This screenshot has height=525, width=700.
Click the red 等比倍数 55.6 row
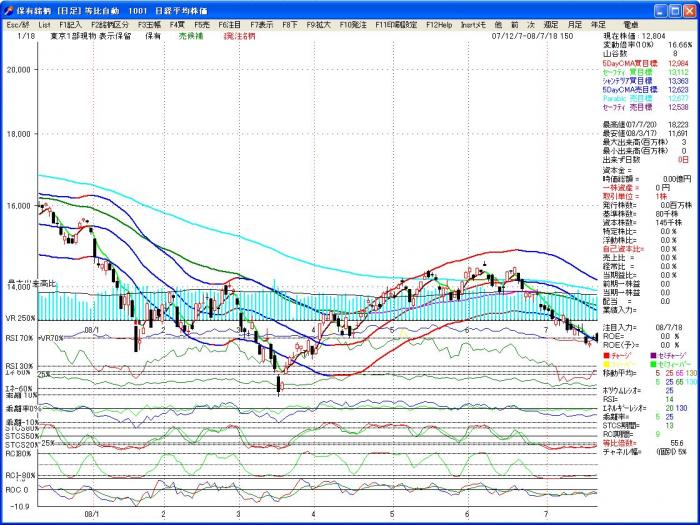coord(643,443)
